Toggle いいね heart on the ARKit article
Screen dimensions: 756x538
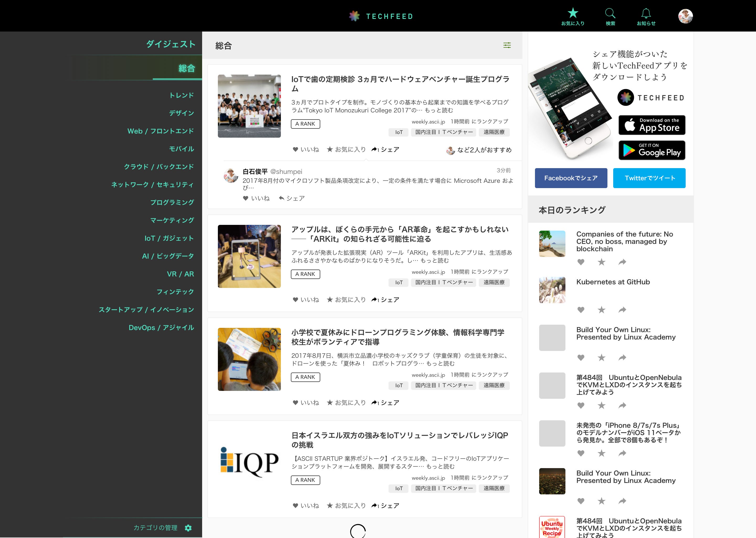coord(296,299)
